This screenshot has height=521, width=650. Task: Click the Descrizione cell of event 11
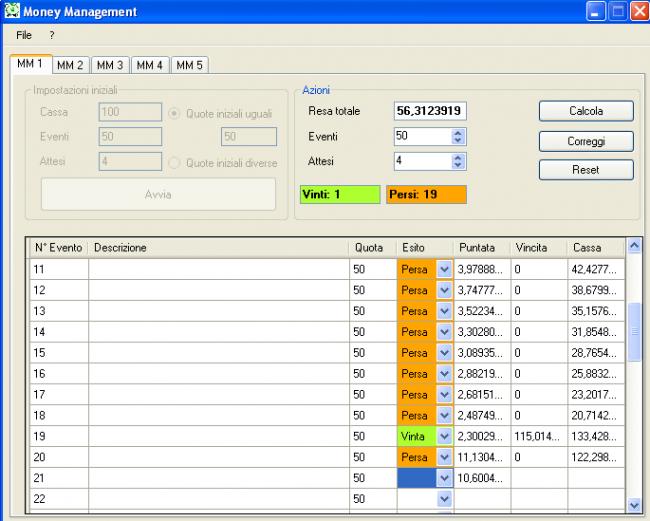tap(219, 269)
